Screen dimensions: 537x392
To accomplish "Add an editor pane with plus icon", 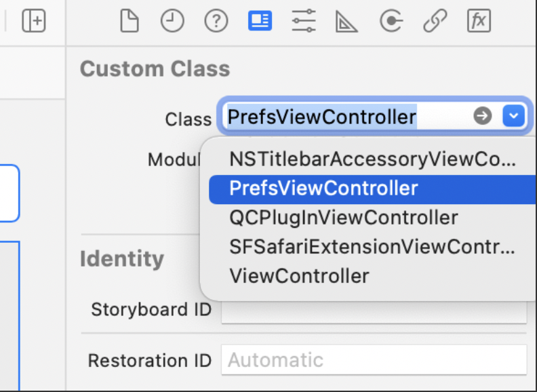I will click(34, 21).
